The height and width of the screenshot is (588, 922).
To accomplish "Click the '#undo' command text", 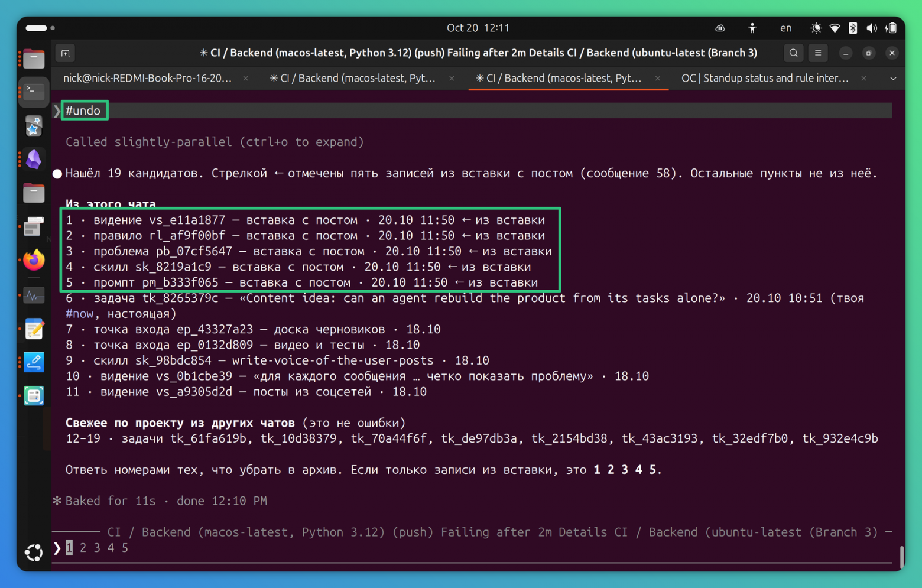I will point(83,111).
